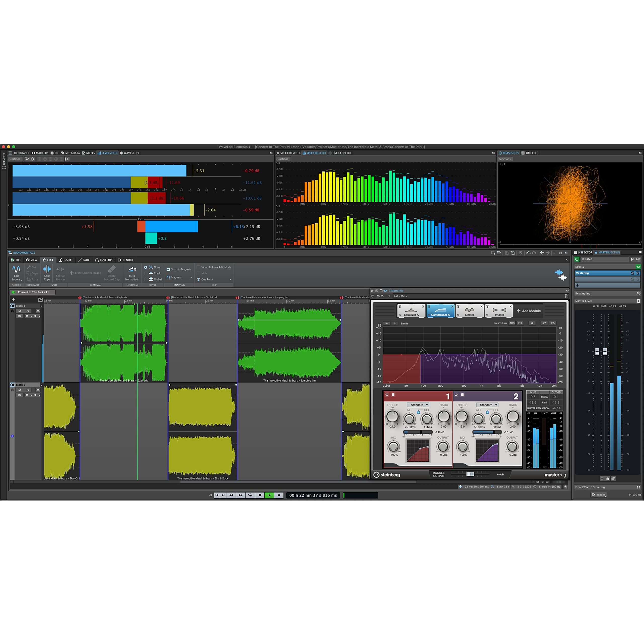Click the Render button in Master Section

(x=599, y=495)
